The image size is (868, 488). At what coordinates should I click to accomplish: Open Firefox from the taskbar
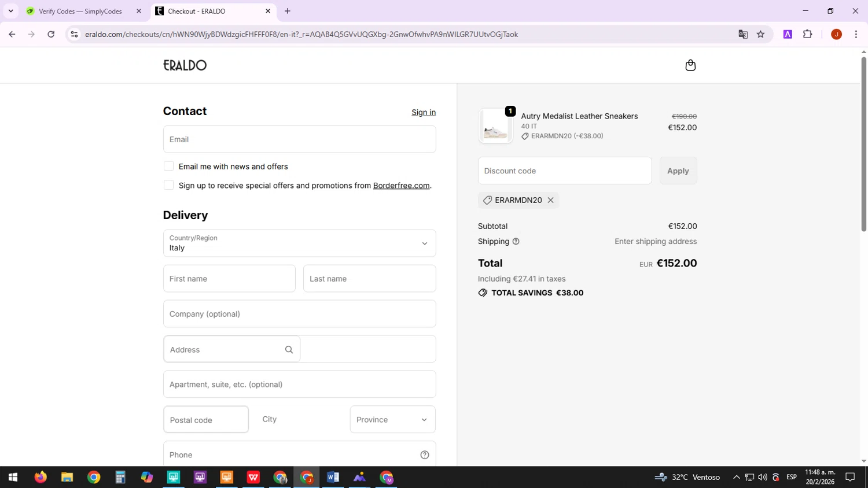(x=40, y=478)
